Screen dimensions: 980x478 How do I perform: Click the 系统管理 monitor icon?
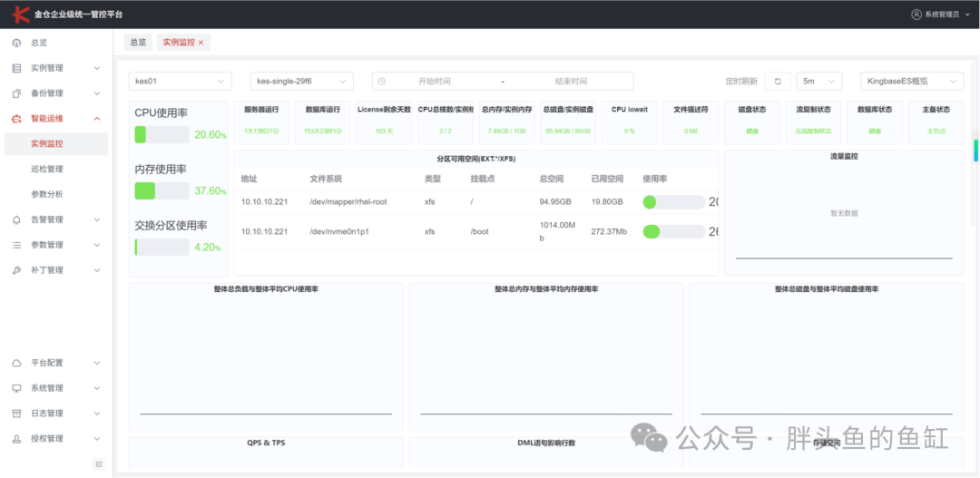point(17,388)
